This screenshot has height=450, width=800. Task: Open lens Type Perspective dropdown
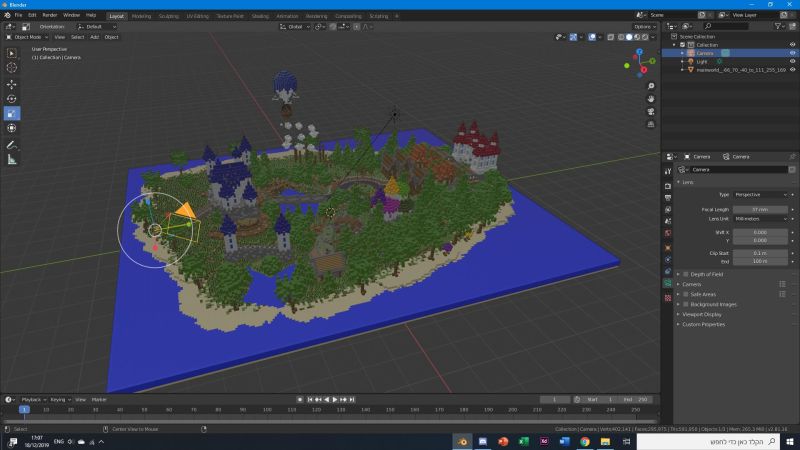click(760, 195)
